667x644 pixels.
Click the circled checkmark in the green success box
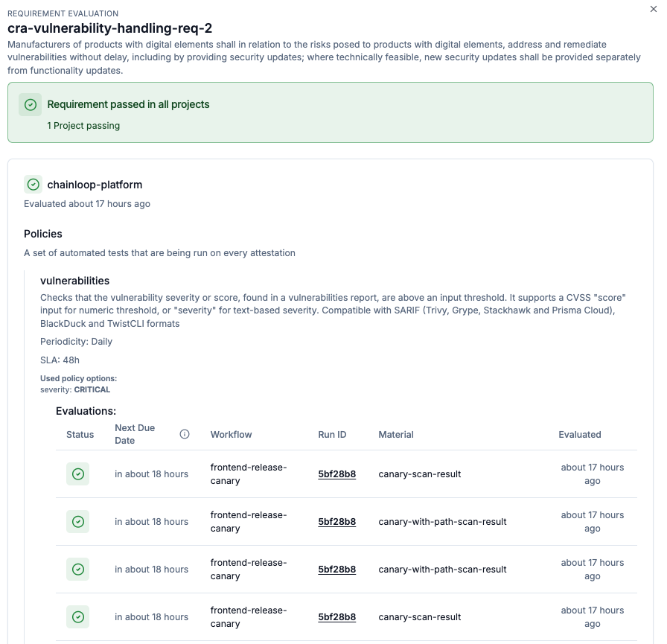pos(30,105)
